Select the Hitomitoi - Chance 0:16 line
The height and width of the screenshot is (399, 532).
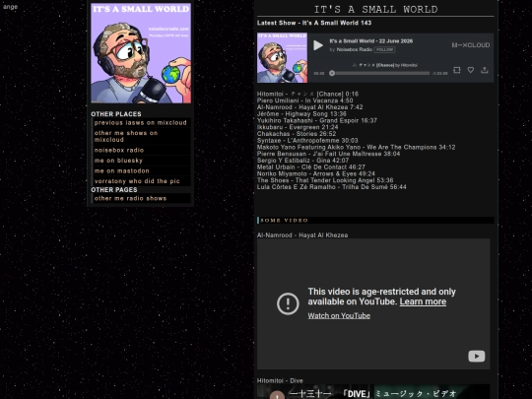[307, 94]
